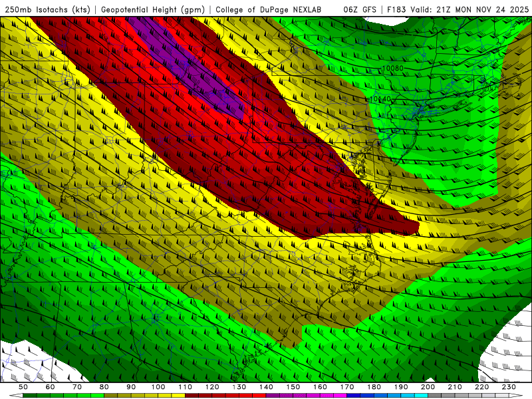The image size is (532, 399).
Task: Pick the bright yellow segment of the color bar
Action: tap(178, 395)
